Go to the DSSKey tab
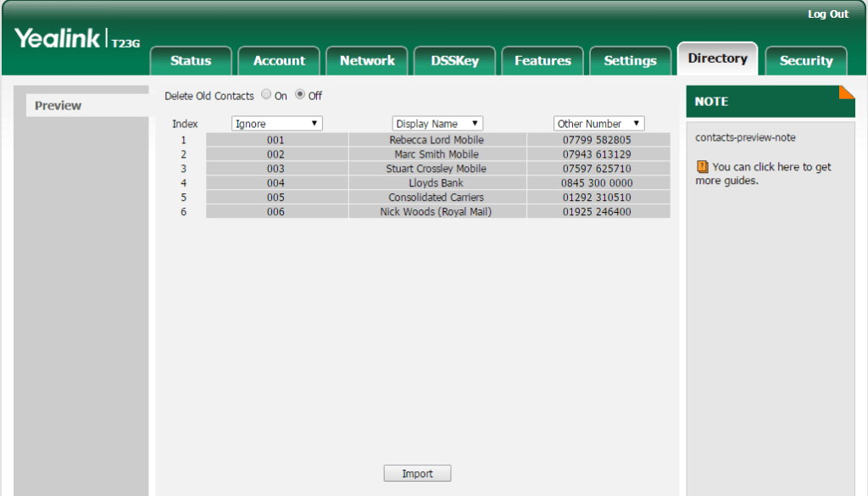Image resolution: width=868 pixels, height=496 pixels. coord(455,61)
